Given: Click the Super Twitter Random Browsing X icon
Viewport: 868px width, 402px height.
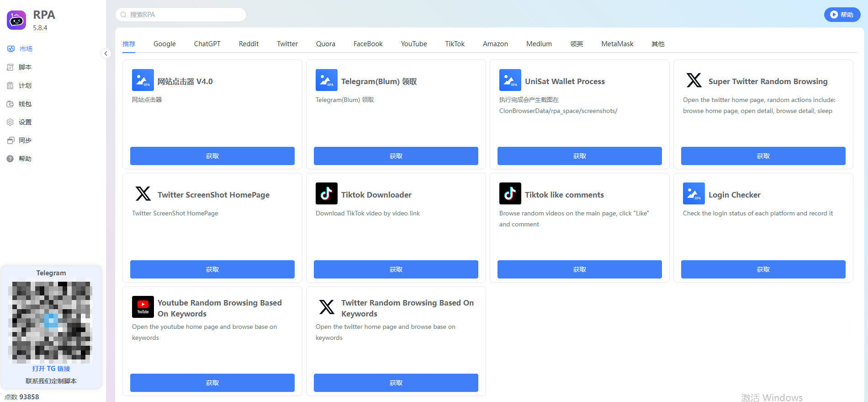Looking at the screenshot, I should tap(693, 80).
